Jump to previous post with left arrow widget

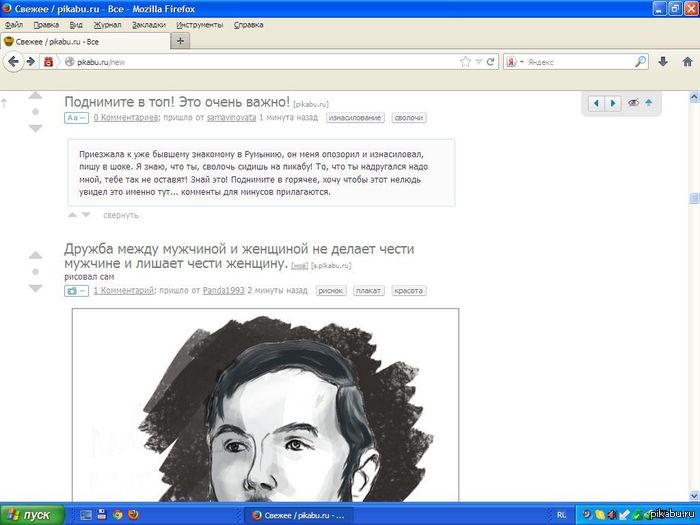point(596,103)
